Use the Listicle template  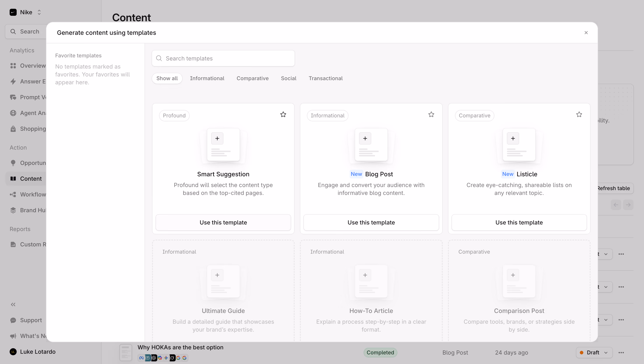point(519,222)
